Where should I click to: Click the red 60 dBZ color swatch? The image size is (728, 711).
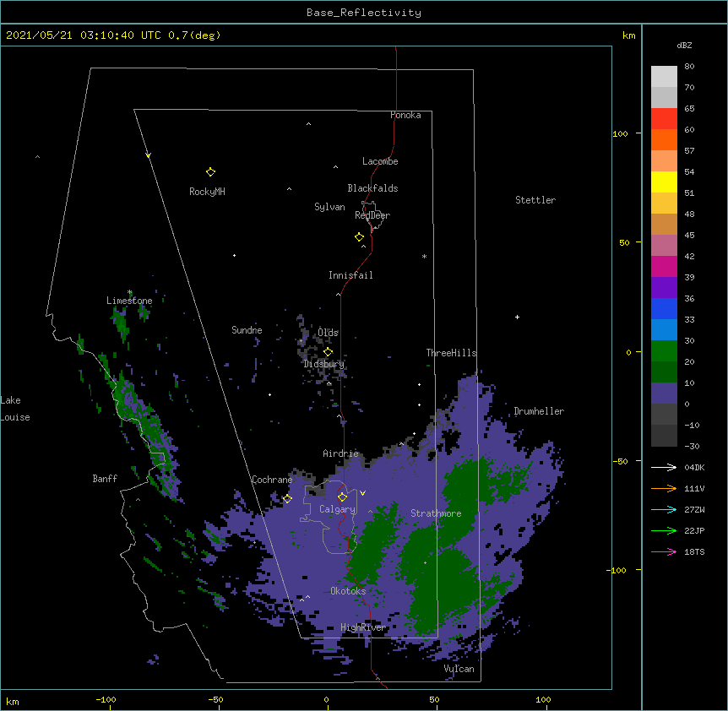click(x=664, y=118)
